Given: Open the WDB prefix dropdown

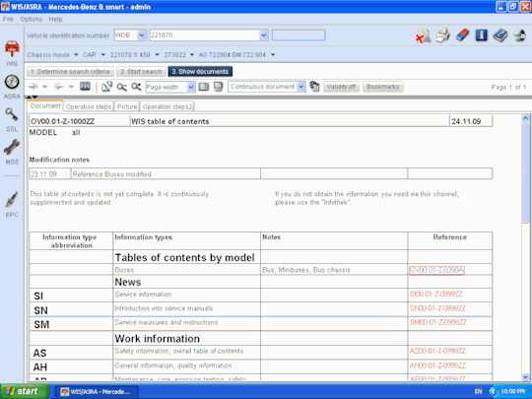Looking at the screenshot, I should point(142,34).
